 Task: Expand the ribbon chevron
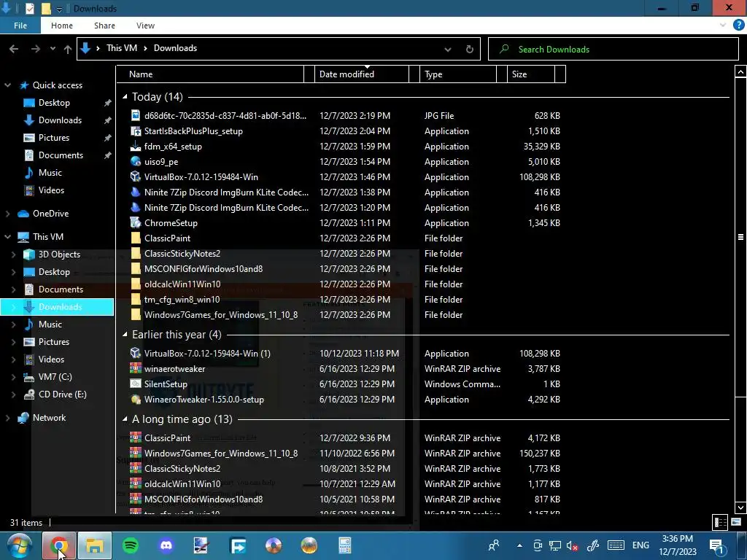(x=723, y=26)
